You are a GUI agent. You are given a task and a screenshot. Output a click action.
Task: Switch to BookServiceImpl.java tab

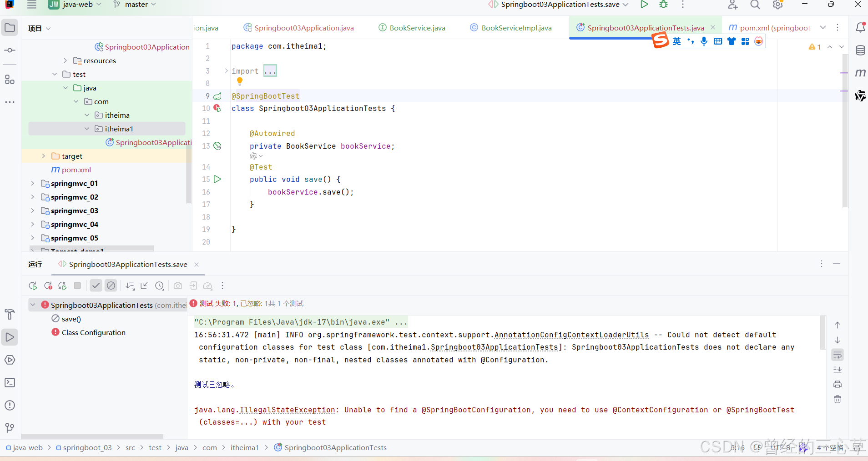pos(511,28)
